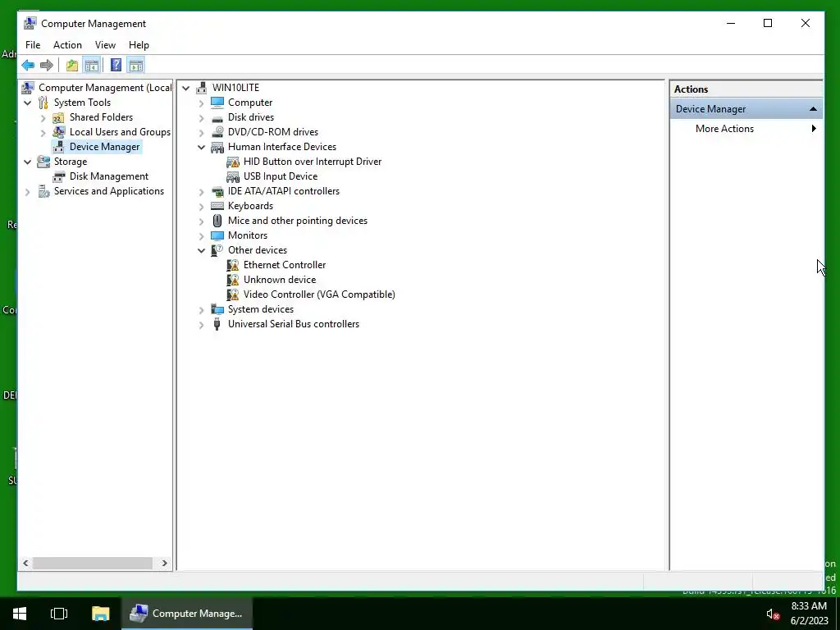Click the System devices category icon
Image resolution: width=840 pixels, height=630 pixels.
pyautogui.click(x=217, y=309)
